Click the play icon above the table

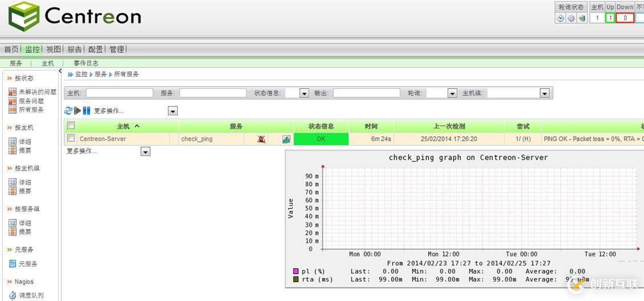(78, 111)
